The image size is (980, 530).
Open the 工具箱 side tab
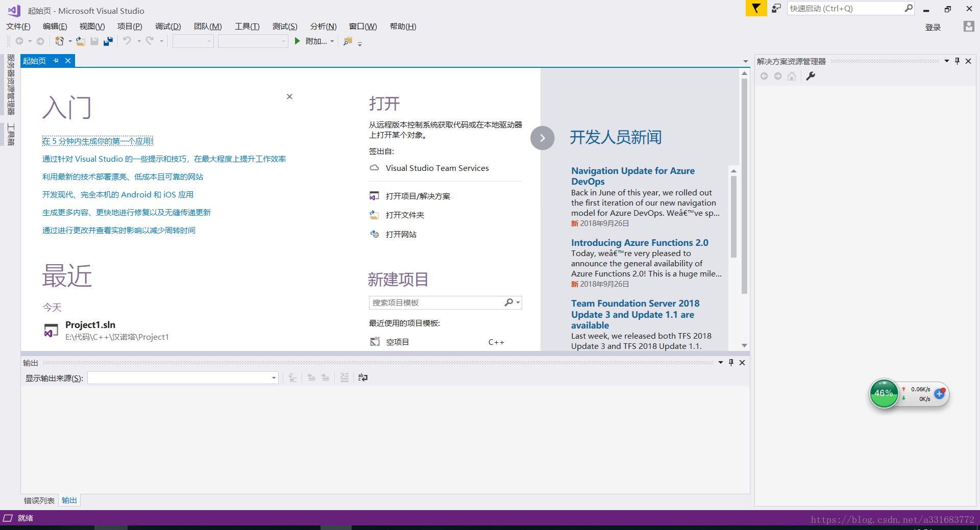pos(10,135)
